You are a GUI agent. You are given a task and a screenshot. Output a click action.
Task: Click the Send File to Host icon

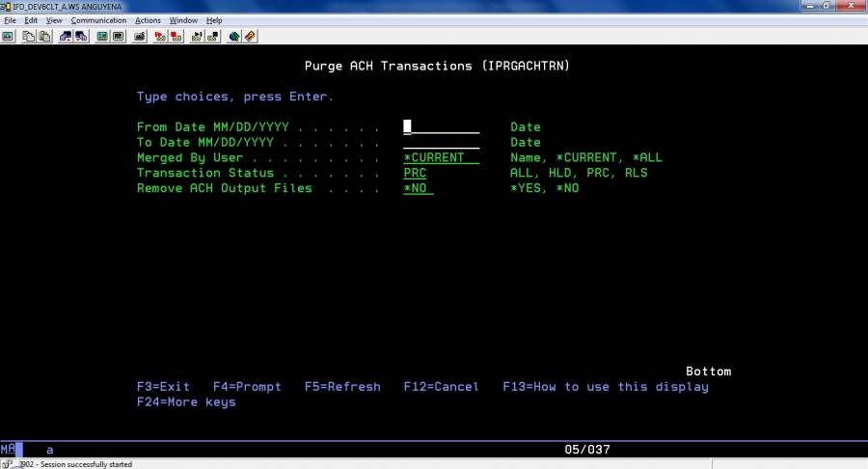[x=66, y=37]
